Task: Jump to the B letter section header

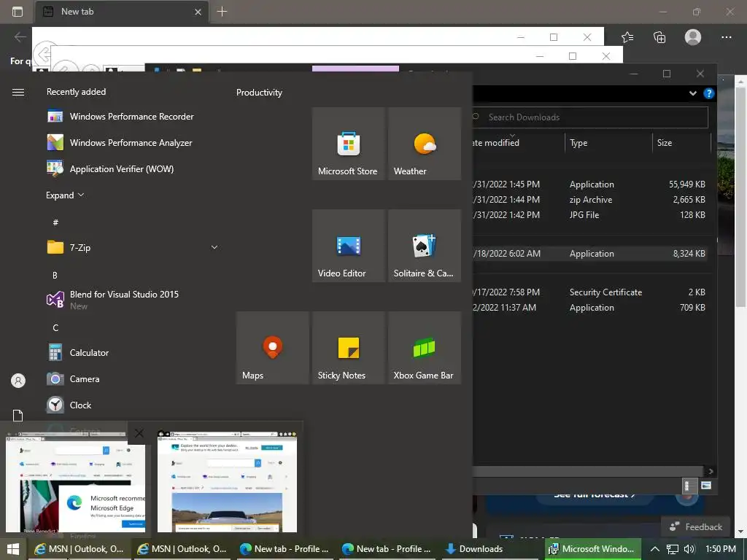Action: pyautogui.click(x=55, y=275)
